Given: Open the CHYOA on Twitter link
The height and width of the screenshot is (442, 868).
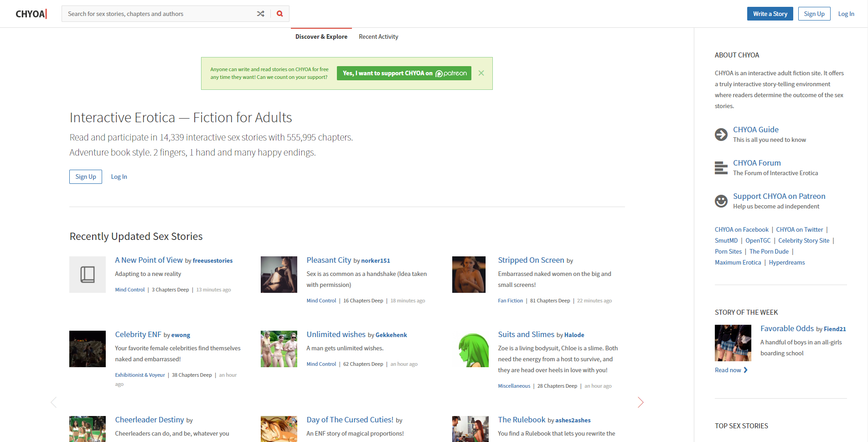Looking at the screenshot, I should pos(799,229).
